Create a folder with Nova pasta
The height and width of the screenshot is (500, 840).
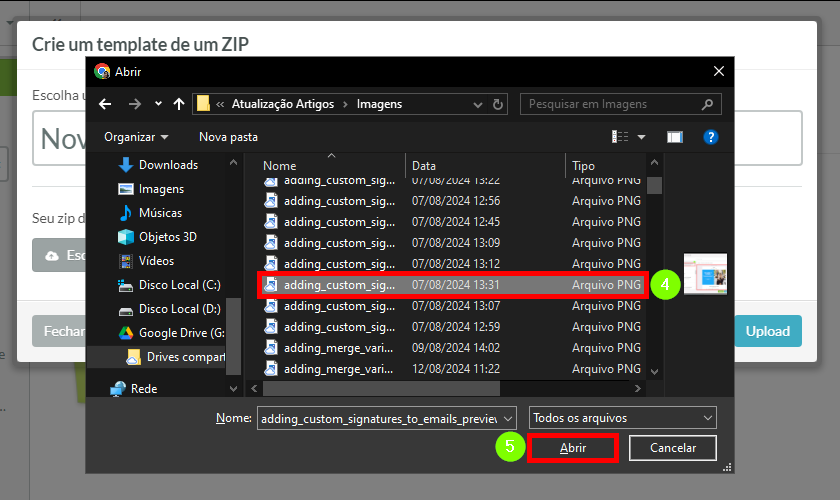pyautogui.click(x=228, y=137)
